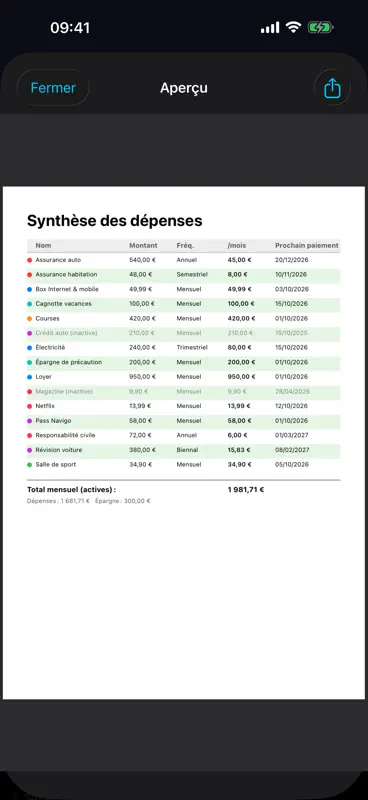Tap the orange dot beside Courses
The image size is (368, 800).
point(30,318)
